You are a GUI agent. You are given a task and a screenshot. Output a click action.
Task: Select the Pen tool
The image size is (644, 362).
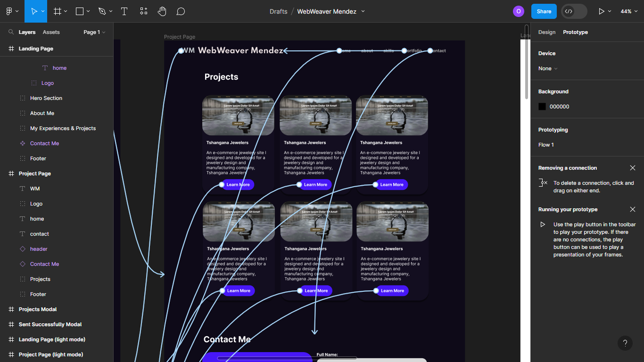[102, 11]
